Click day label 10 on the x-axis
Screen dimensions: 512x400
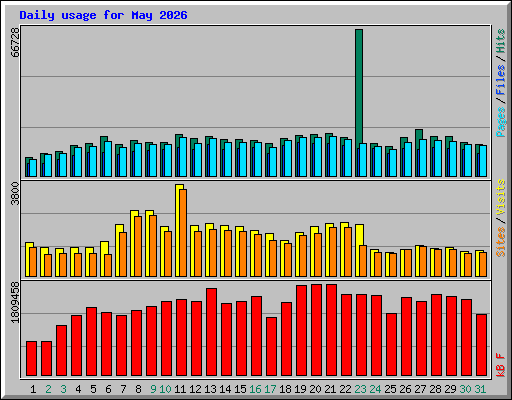165,389
